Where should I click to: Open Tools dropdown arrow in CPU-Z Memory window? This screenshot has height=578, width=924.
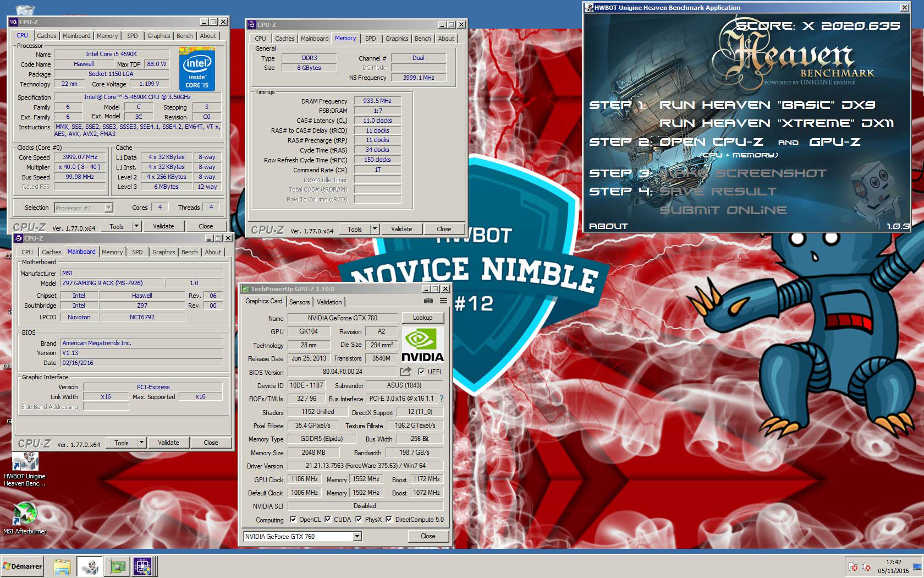[375, 229]
